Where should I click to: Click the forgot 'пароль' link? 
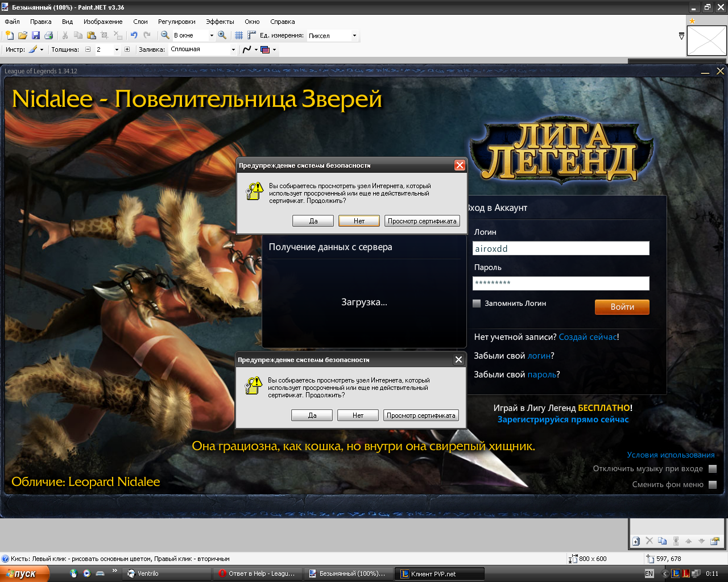[x=542, y=375]
